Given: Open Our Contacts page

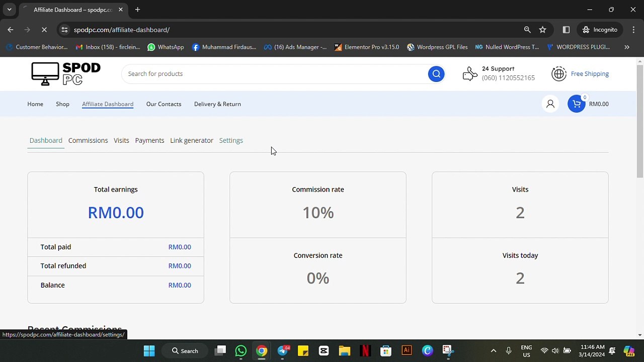Looking at the screenshot, I should click(x=164, y=104).
